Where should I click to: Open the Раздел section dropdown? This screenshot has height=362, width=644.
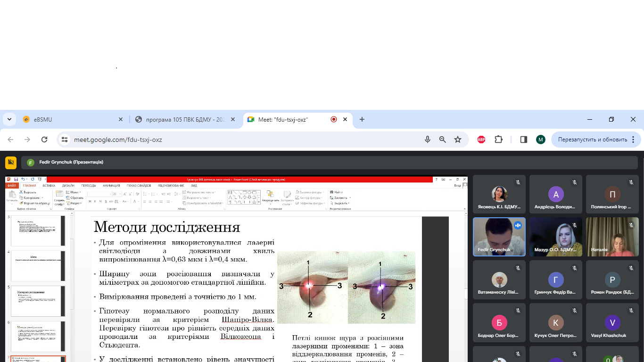click(73, 203)
